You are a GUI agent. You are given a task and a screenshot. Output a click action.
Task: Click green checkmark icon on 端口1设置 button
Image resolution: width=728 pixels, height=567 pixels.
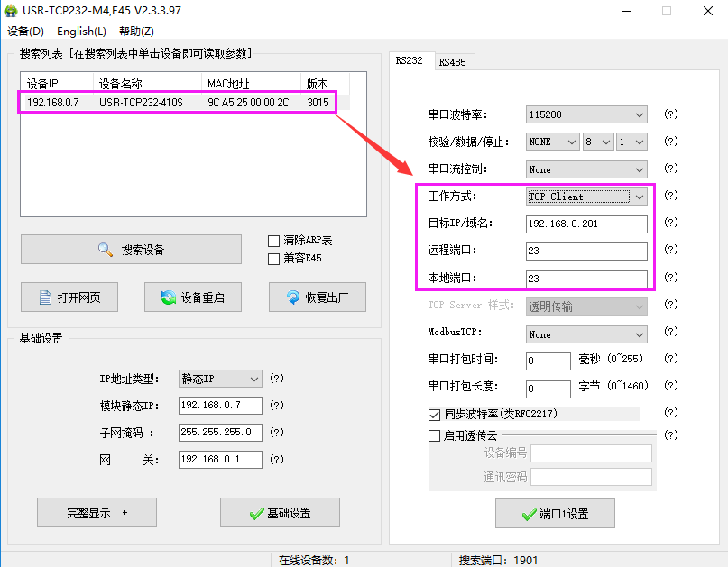point(529,514)
